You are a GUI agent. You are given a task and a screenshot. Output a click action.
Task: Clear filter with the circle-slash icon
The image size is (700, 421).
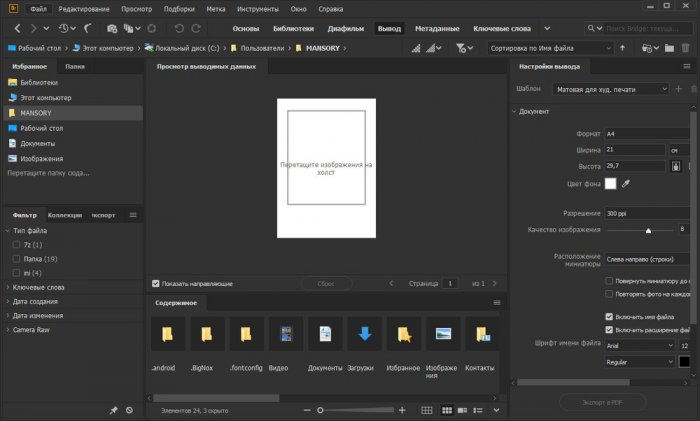click(129, 410)
